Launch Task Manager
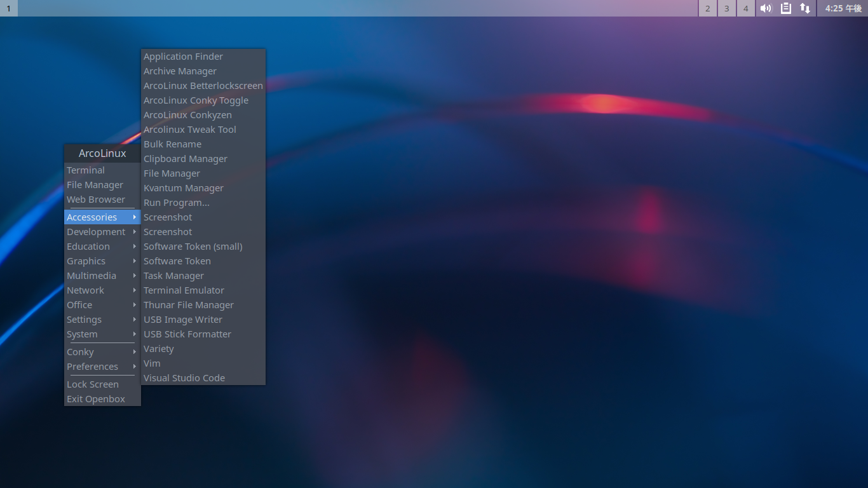 (x=203, y=276)
